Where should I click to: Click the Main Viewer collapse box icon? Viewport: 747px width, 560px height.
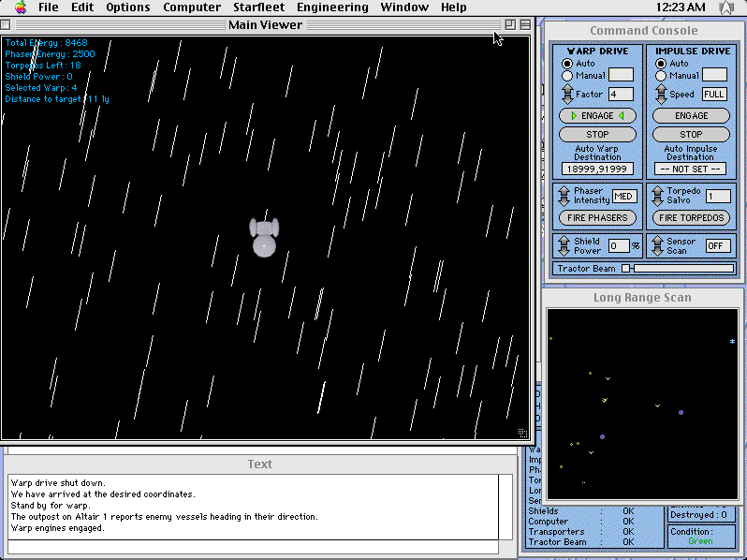click(x=525, y=24)
